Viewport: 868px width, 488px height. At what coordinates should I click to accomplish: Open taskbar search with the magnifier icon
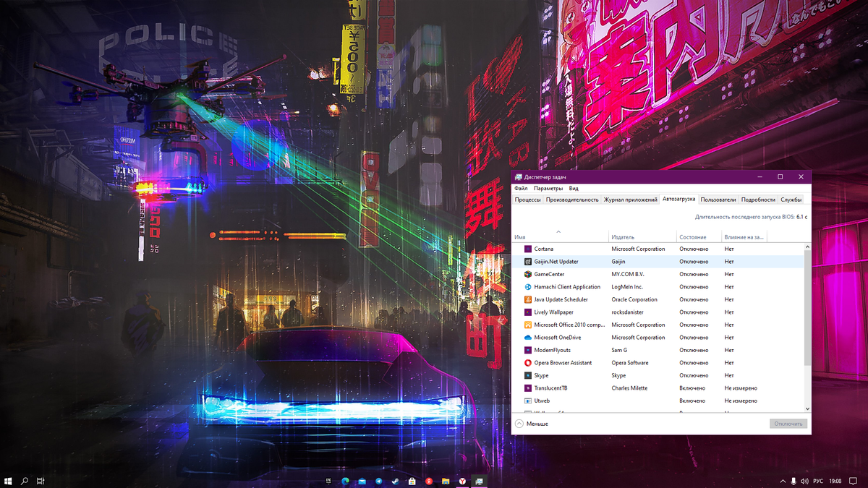[x=25, y=481]
